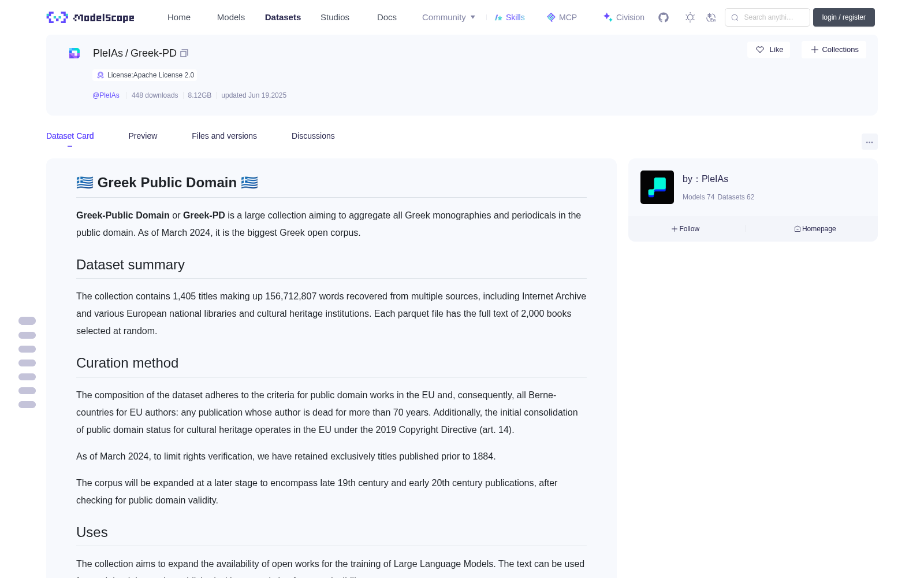Toggle the light/dark theme icon

coord(690,17)
